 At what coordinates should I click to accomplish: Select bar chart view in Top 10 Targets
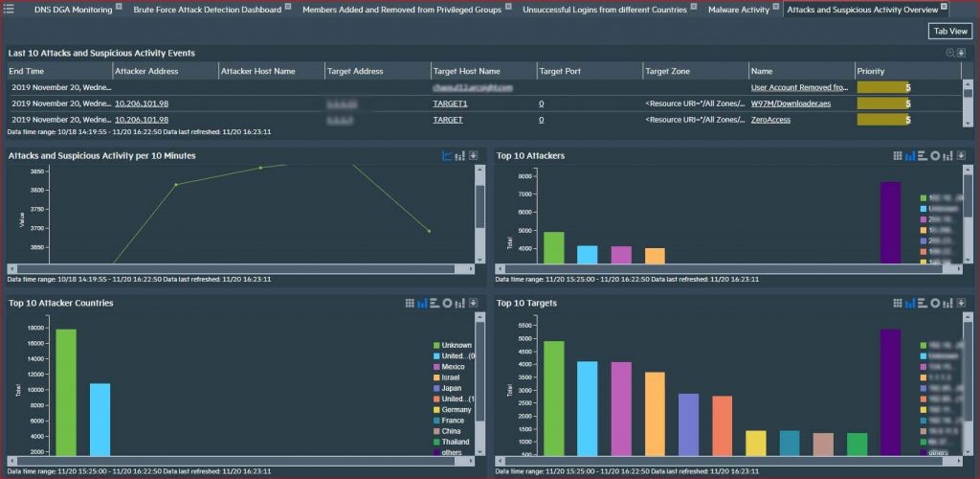(x=909, y=303)
